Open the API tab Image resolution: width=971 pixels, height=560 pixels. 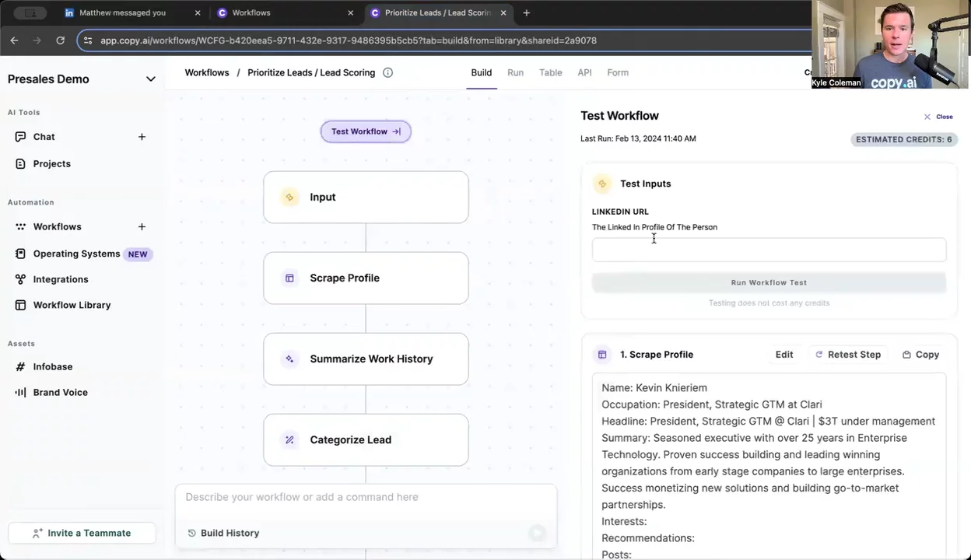(x=584, y=72)
